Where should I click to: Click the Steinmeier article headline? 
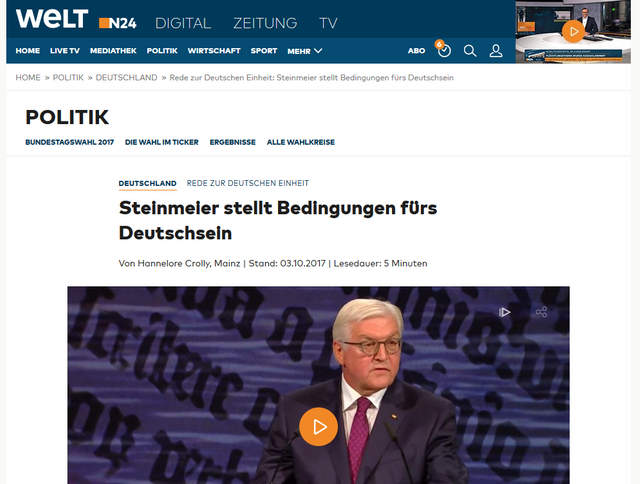(x=278, y=220)
